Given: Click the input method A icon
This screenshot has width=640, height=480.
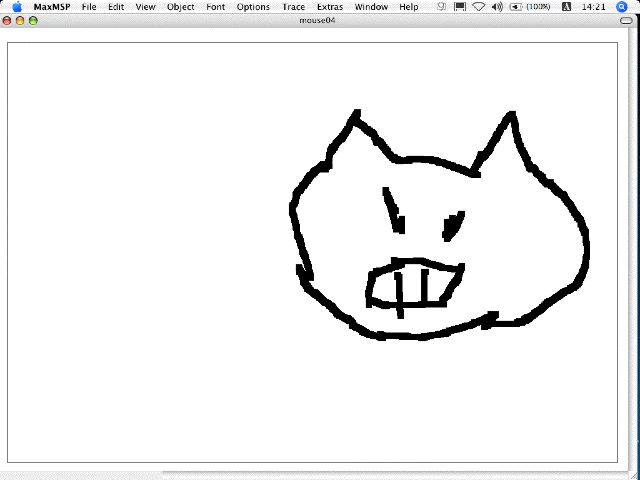Looking at the screenshot, I should (567, 7).
